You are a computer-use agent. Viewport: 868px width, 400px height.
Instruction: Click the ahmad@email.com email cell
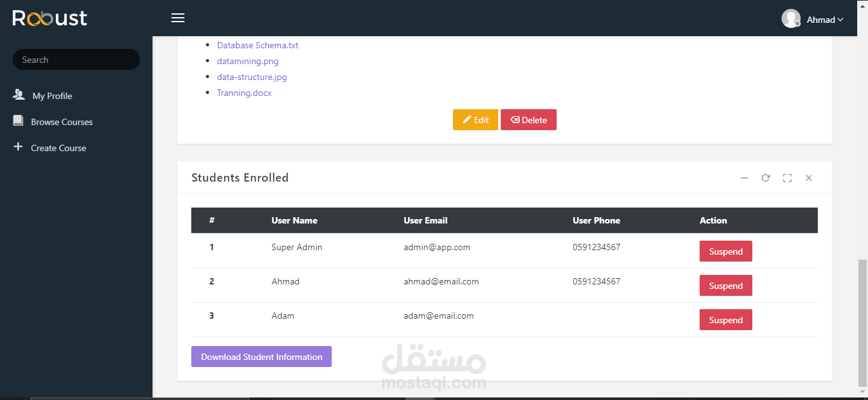click(x=441, y=281)
